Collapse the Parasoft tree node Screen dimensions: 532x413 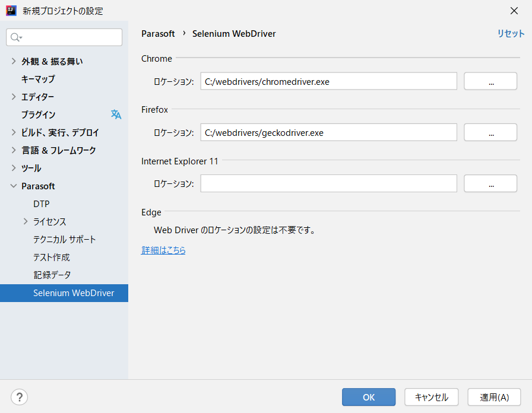click(14, 186)
